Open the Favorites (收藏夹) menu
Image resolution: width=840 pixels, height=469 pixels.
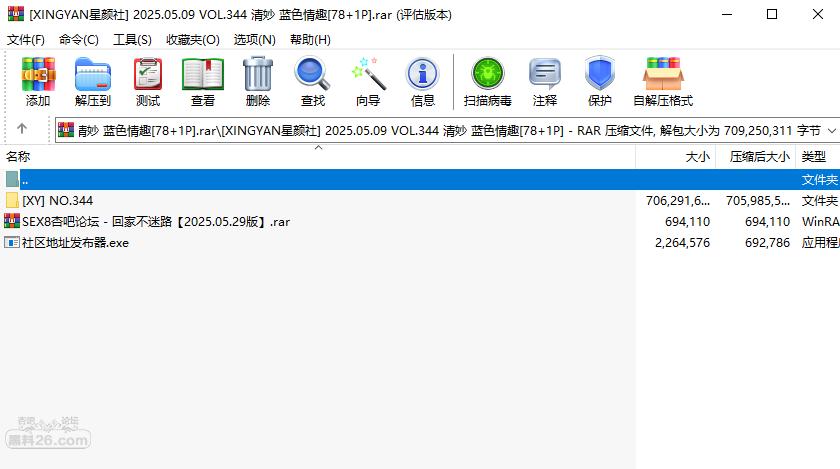coord(193,40)
